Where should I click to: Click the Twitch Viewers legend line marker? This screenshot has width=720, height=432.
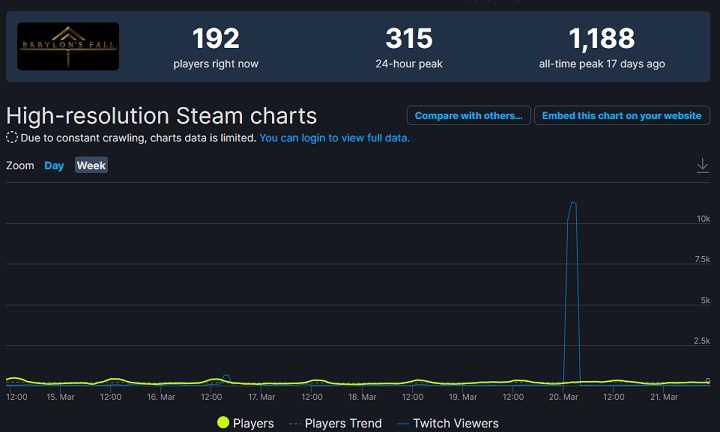[403, 423]
